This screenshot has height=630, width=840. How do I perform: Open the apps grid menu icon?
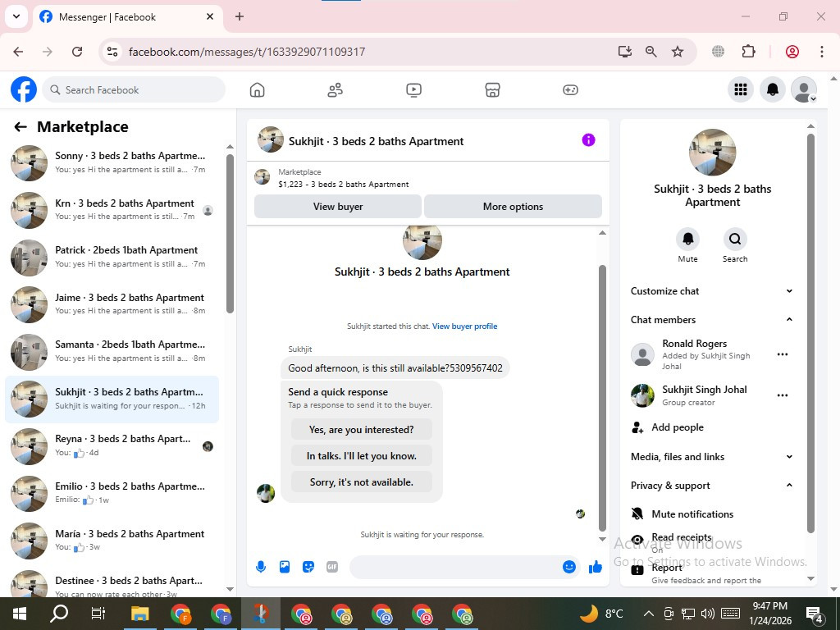741,89
